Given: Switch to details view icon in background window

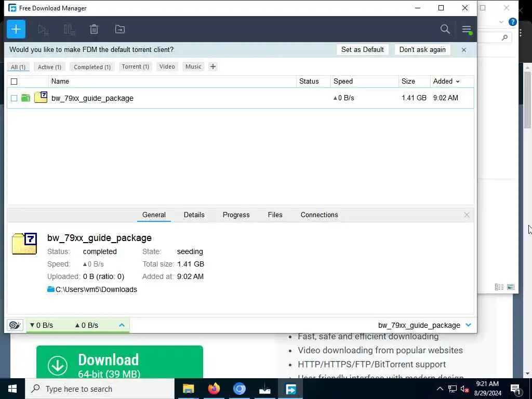Looking at the screenshot, I should 499,287.
